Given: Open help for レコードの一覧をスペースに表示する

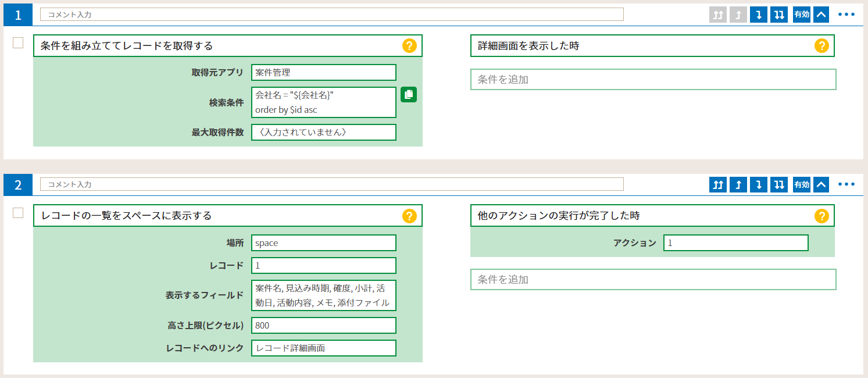Looking at the screenshot, I should [409, 216].
